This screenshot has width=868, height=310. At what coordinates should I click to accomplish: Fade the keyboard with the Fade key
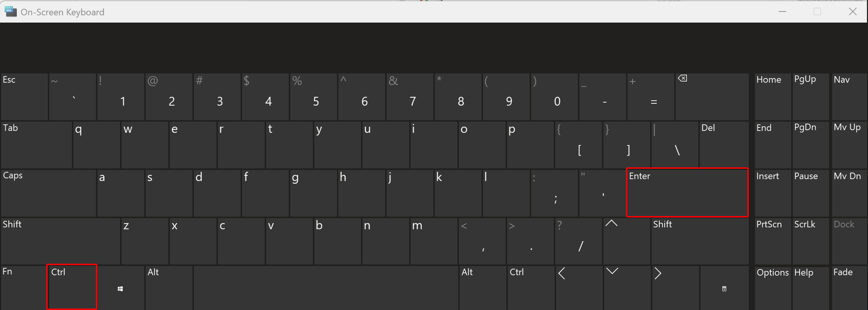(x=849, y=287)
